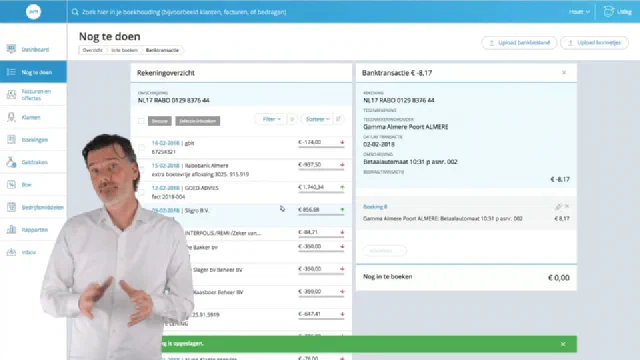Screen dimensions: 640x360
Task: Click red arrow on € -124,00 row
Action: (342, 142)
